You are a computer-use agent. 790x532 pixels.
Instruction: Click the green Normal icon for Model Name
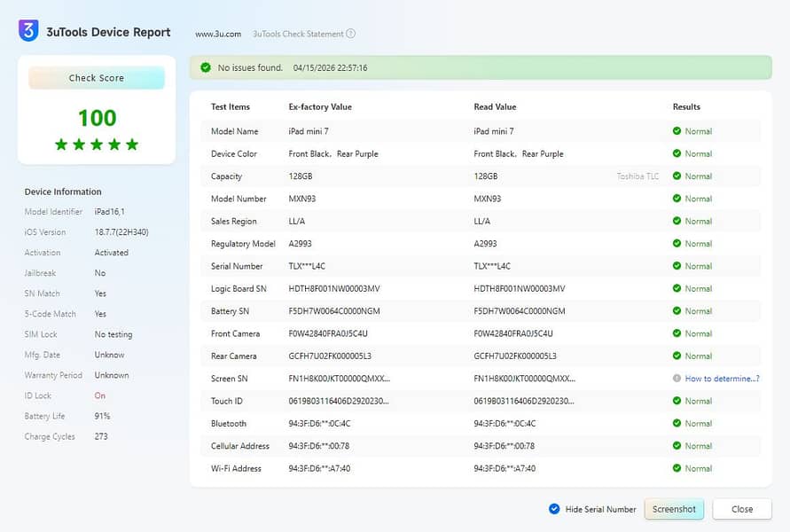[x=677, y=131]
